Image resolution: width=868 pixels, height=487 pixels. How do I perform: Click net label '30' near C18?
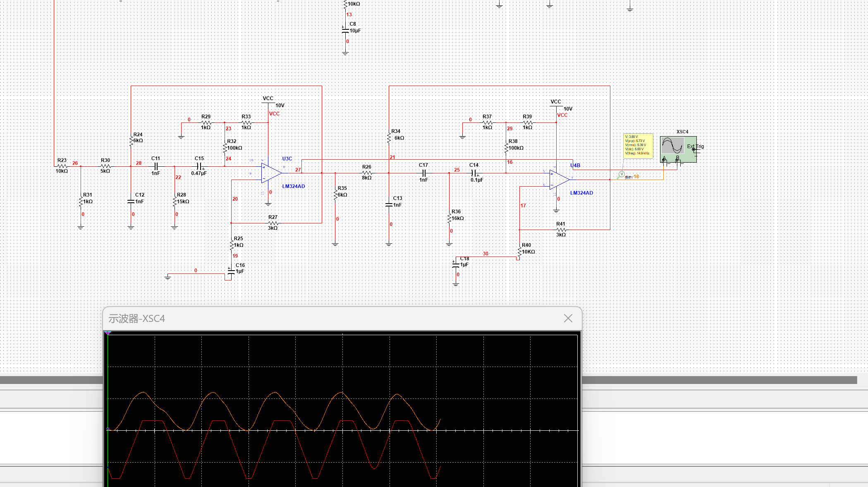485,254
